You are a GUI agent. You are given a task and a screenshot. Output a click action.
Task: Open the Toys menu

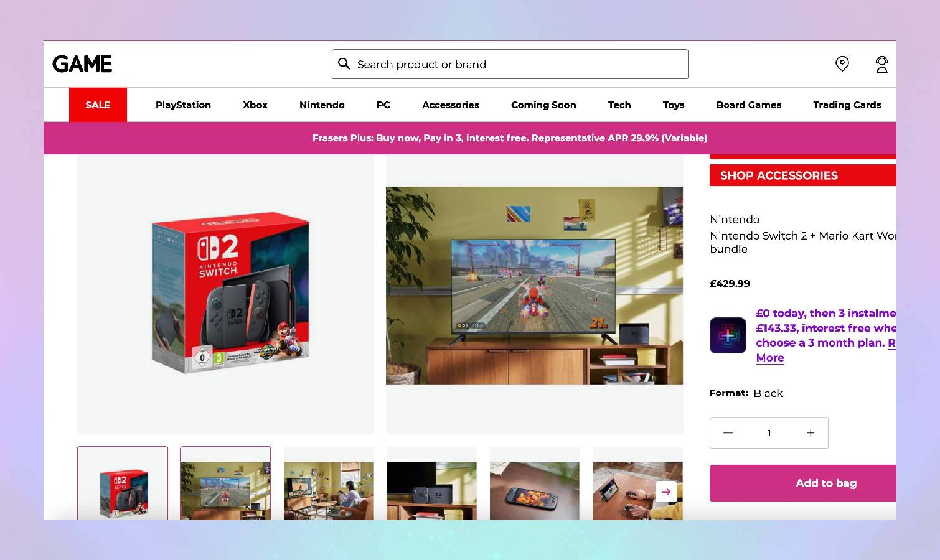click(674, 105)
